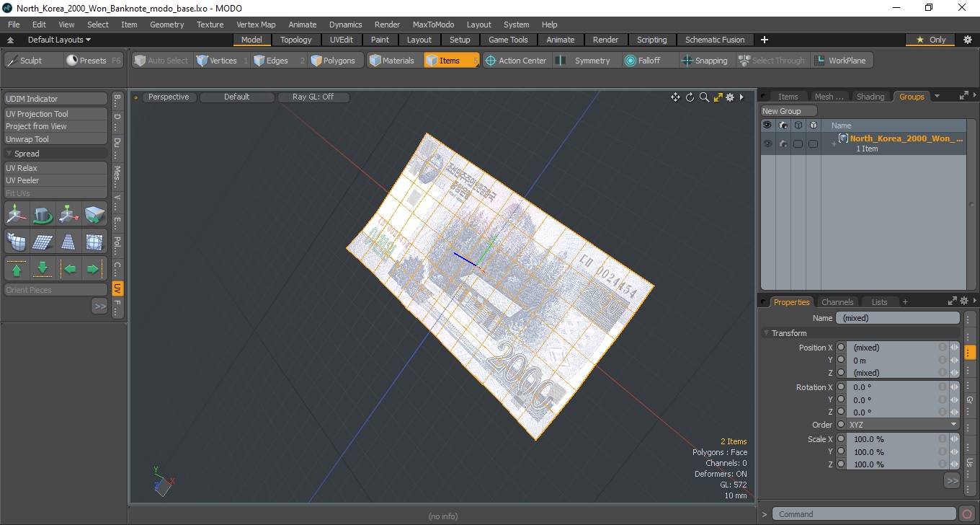This screenshot has width=980, height=525.
Task: Click the UV Projection Tool button
Action: (56, 114)
